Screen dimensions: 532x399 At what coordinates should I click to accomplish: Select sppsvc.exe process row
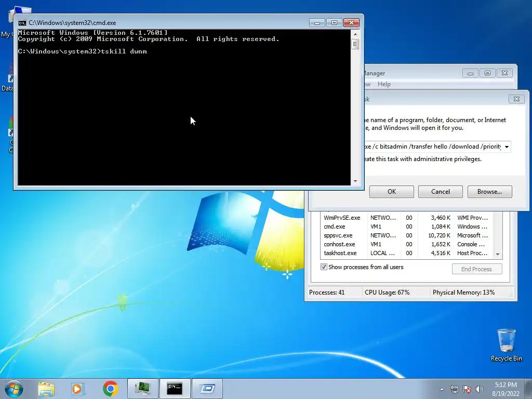tap(406, 235)
